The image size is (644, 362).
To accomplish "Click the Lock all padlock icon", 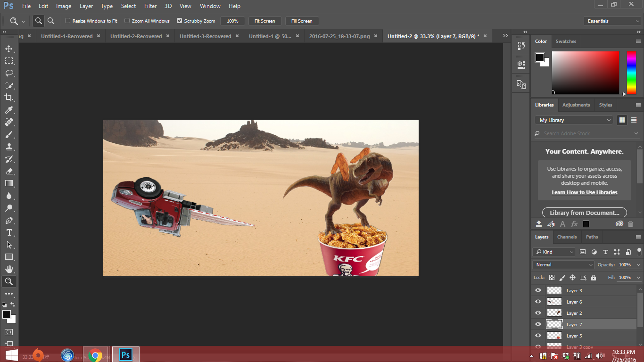I will tap(593, 278).
